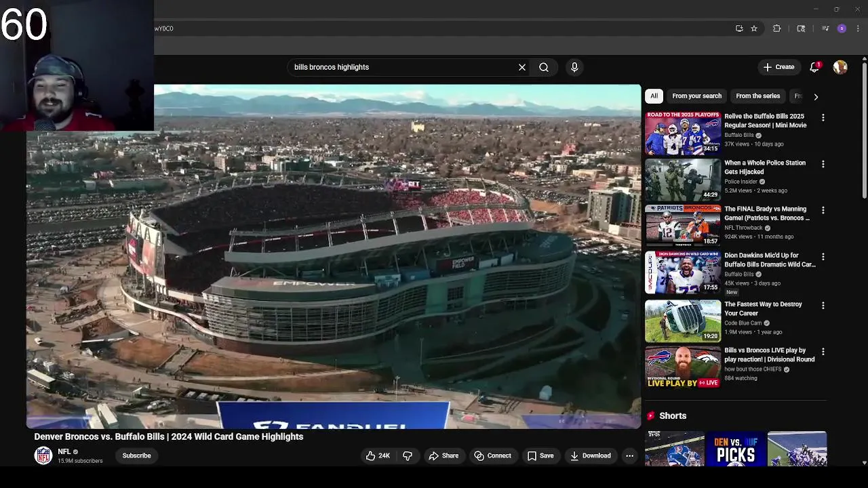Click 'how bout those CHIEFS' channel name
Viewport: 868px width, 488px height.
click(x=753, y=369)
